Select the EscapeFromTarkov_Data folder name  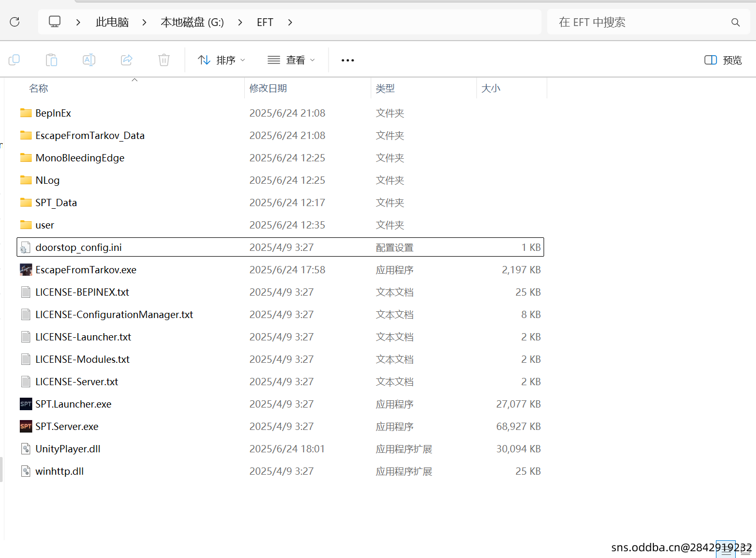click(x=90, y=135)
